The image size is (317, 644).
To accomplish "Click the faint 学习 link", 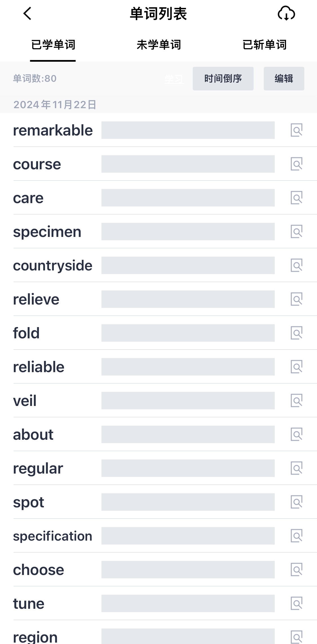I will [x=174, y=79].
